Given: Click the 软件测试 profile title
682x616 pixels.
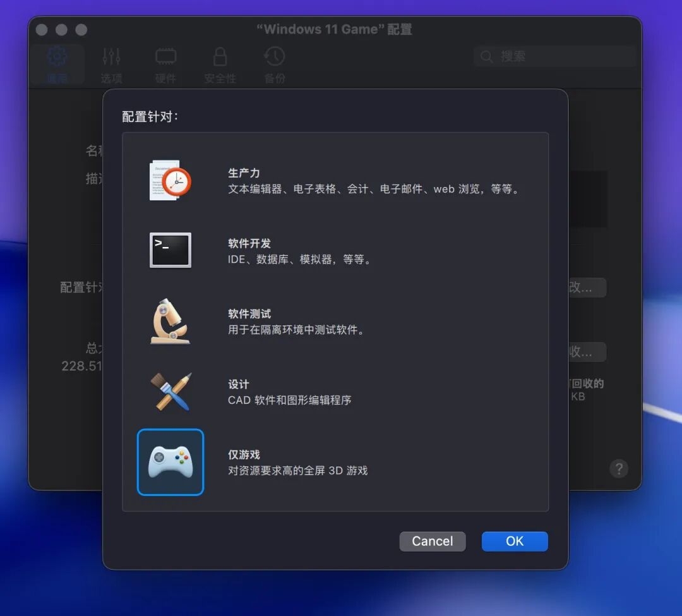Looking at the screenshot, I should (249, 313).
